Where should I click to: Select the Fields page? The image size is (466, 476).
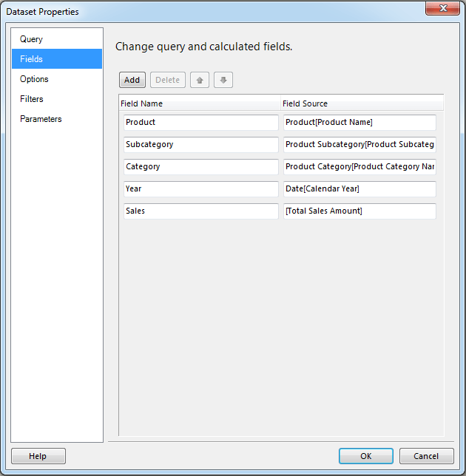(32, 59)
